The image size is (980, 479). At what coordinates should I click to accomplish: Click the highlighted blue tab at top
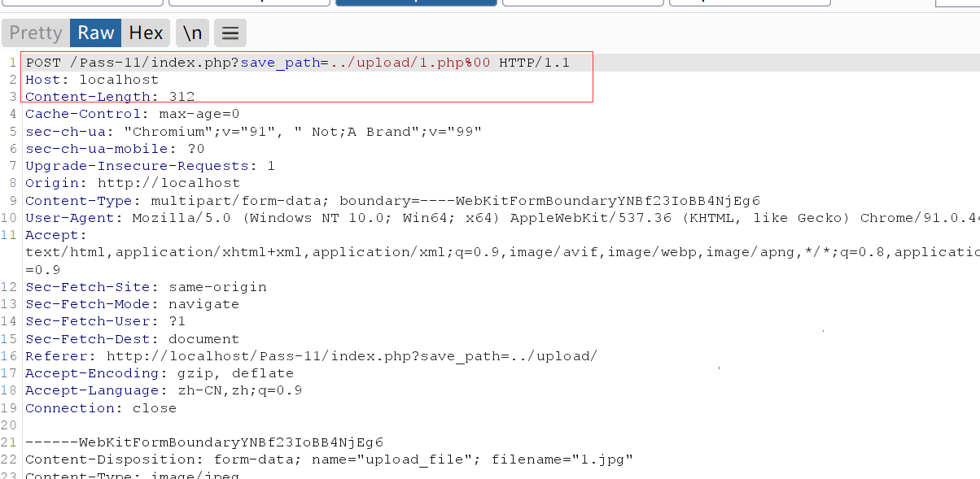[x=416, y=2]
